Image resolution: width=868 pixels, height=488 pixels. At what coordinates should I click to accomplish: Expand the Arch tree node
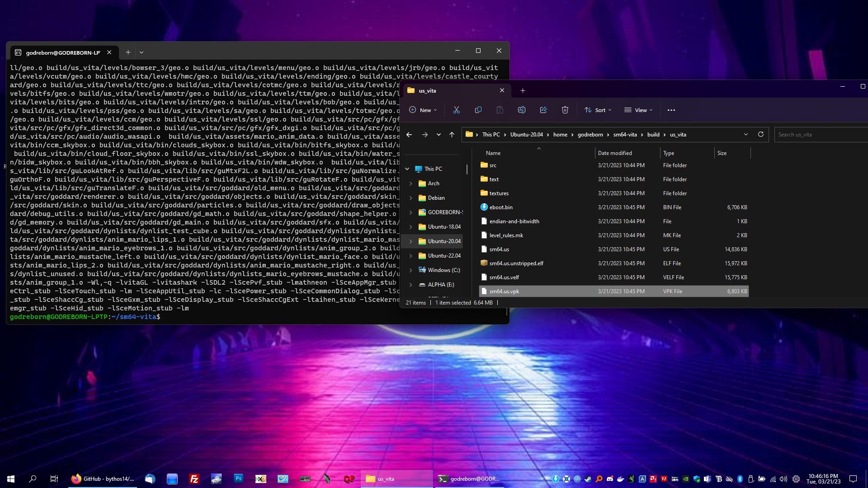pos(411,183)
